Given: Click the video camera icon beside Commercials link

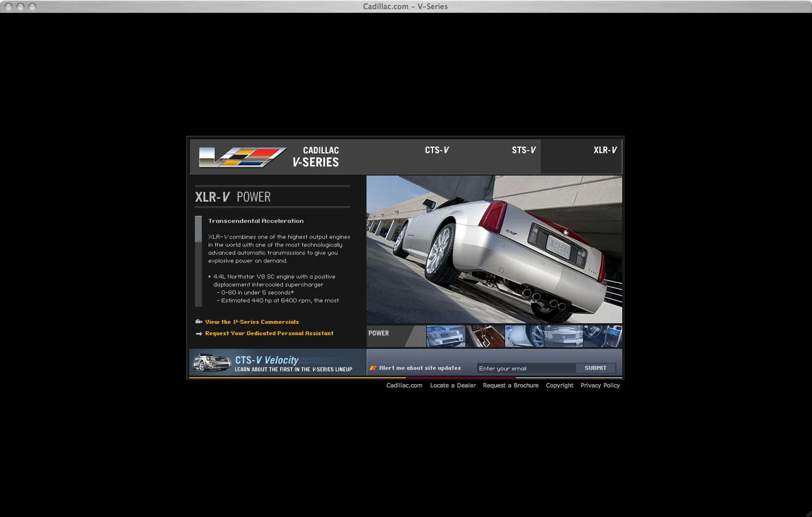Looking at the screenshot, I should (199, 322).
